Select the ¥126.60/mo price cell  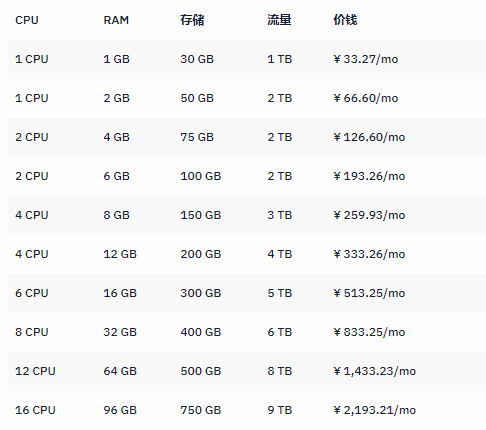(369, 137)
